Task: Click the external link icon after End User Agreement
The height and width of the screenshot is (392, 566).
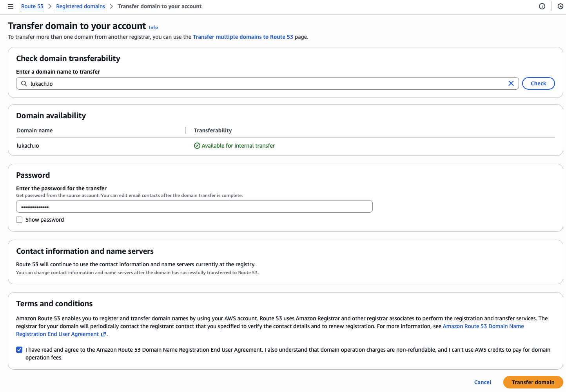Action: (103, 334)
